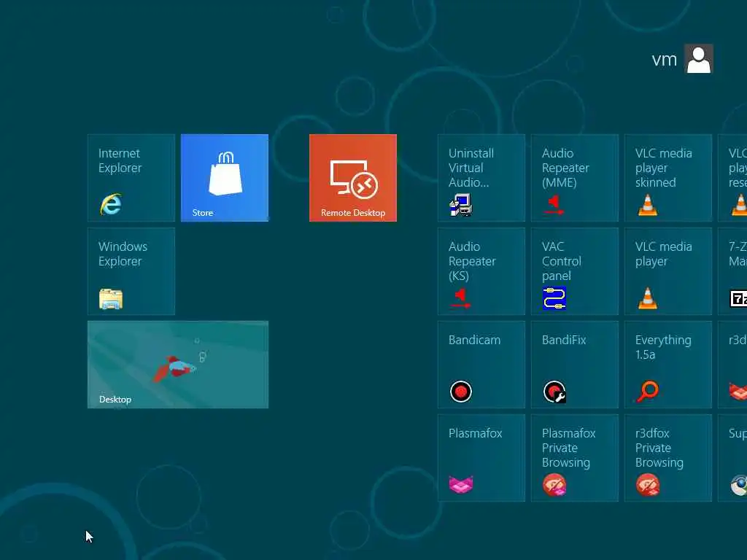The height and width of the screenshot is (560, 747).
Task: Click the 'Plasmafox' tile label
Action: click(476, 433)
